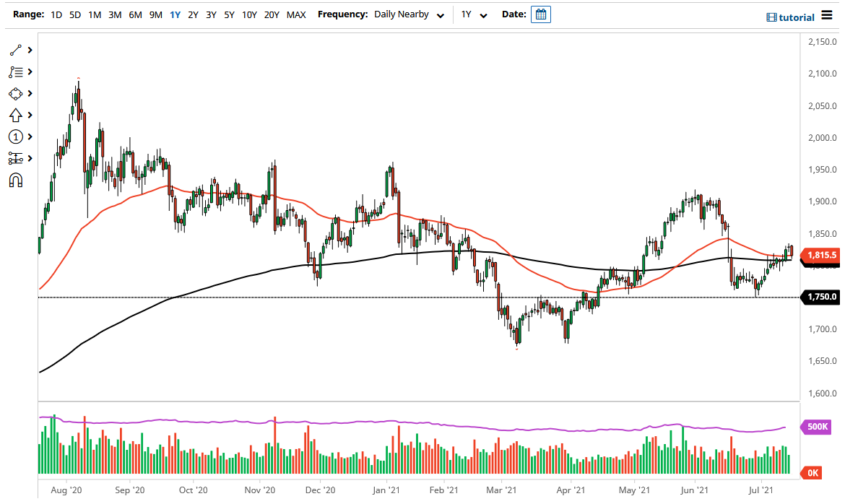
Task: Click the 1,650.0 price axis label
Action: 822,361
